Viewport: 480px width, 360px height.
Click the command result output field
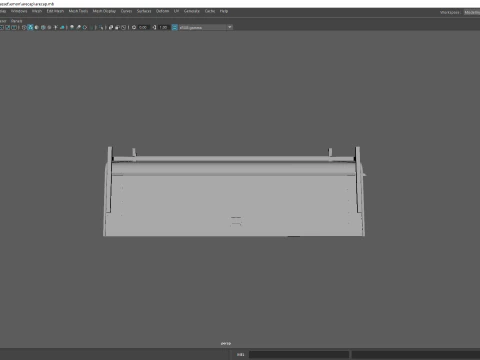pos(416,355)
